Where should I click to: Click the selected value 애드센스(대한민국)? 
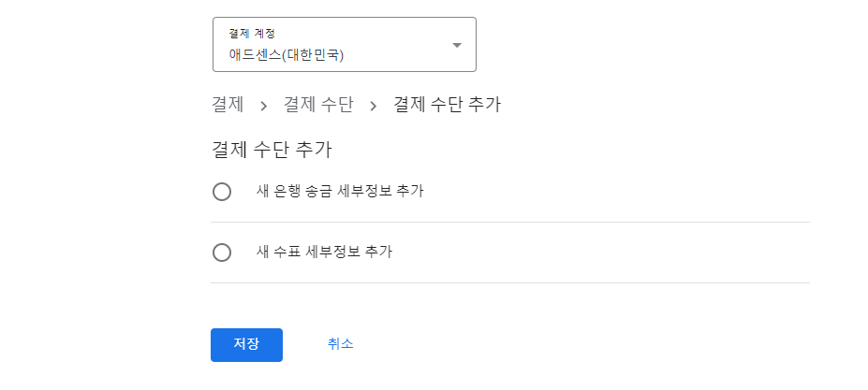click(287, 55)
